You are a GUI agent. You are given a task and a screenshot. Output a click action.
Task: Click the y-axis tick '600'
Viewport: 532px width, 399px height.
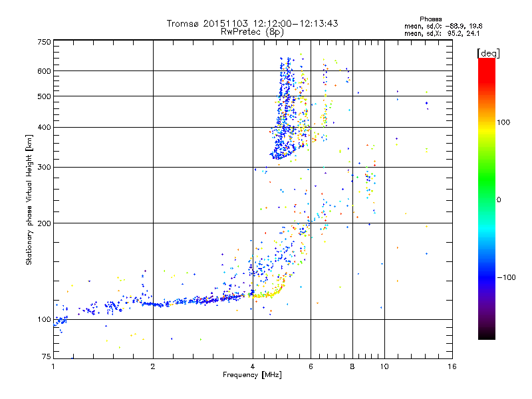click(44, 71)
